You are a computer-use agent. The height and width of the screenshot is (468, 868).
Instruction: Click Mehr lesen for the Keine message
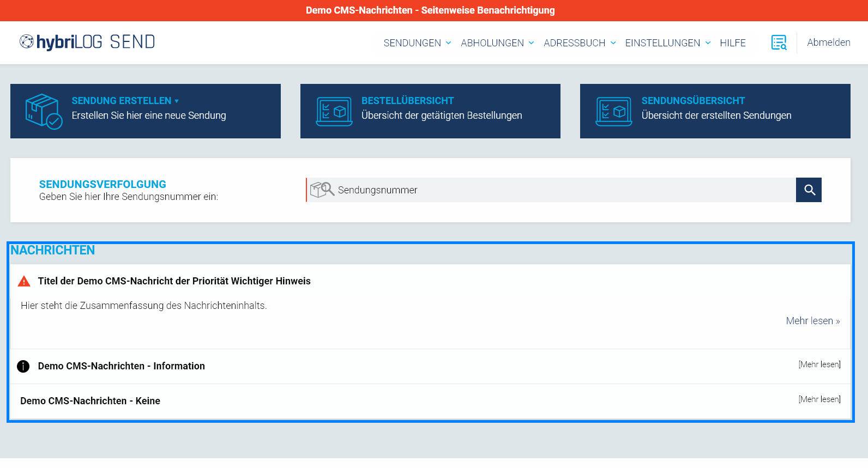click(819, 399)
